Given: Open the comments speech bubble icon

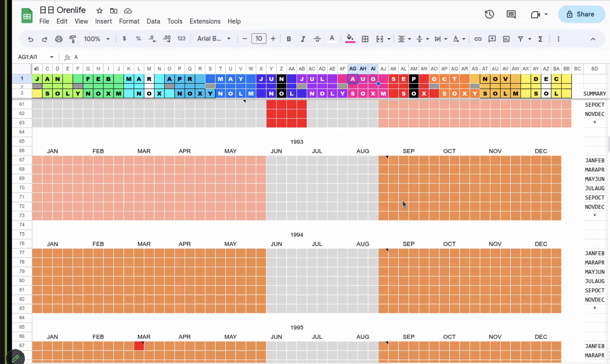Looking at the screenshot, I should (511, 14).
